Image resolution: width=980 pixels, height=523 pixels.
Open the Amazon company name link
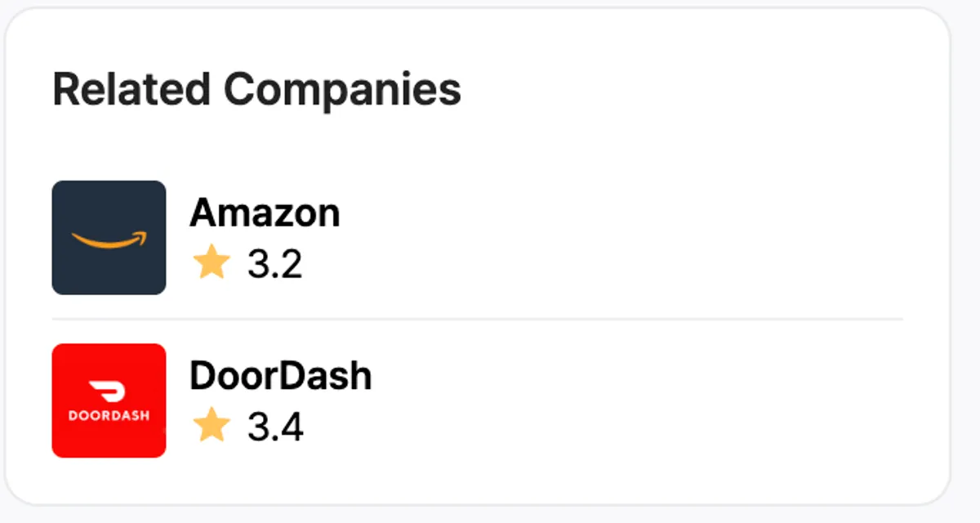[265, 213]
